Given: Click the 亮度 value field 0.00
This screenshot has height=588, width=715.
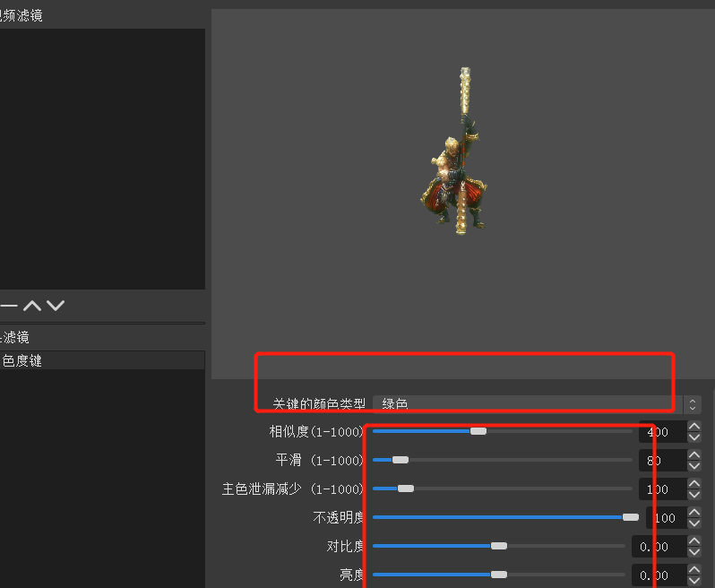Looking at the screenshot, I should (x=659, y=575).
